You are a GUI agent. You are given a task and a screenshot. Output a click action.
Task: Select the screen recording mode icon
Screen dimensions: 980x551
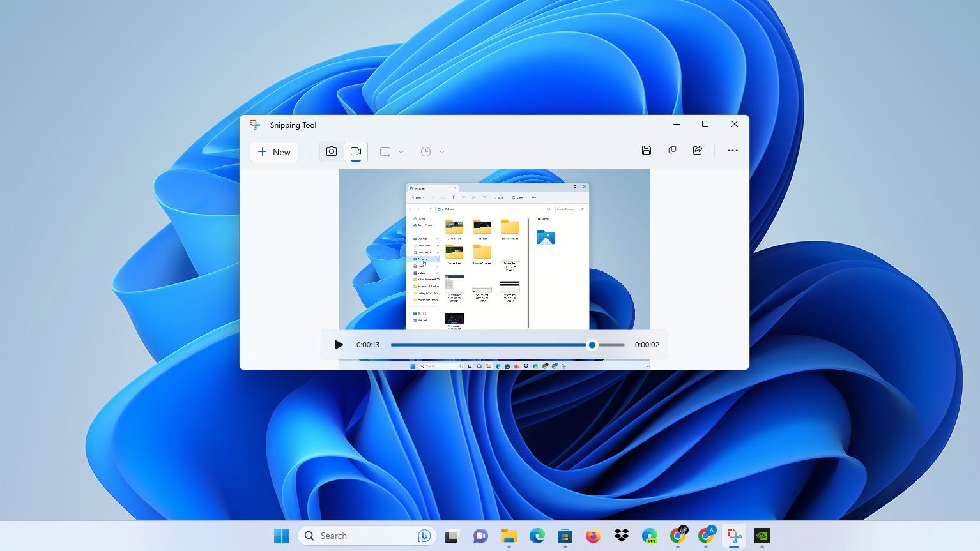click(356, 151)
